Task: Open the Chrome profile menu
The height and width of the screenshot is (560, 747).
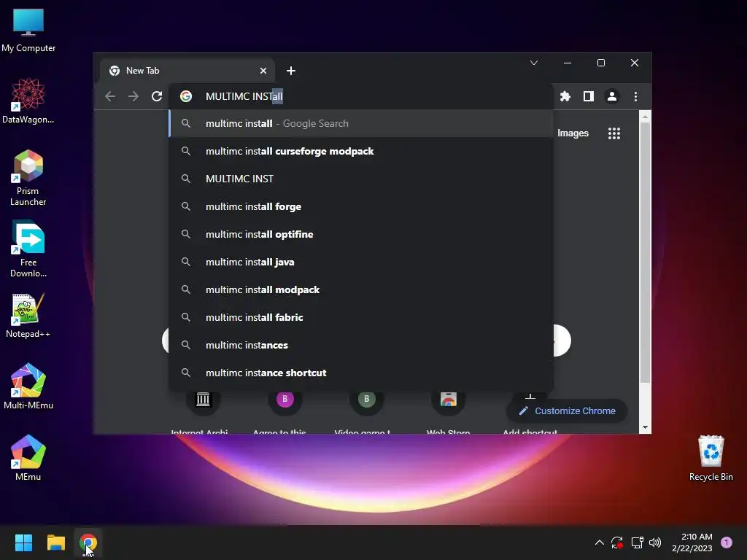Action: [x=612, y=97]
